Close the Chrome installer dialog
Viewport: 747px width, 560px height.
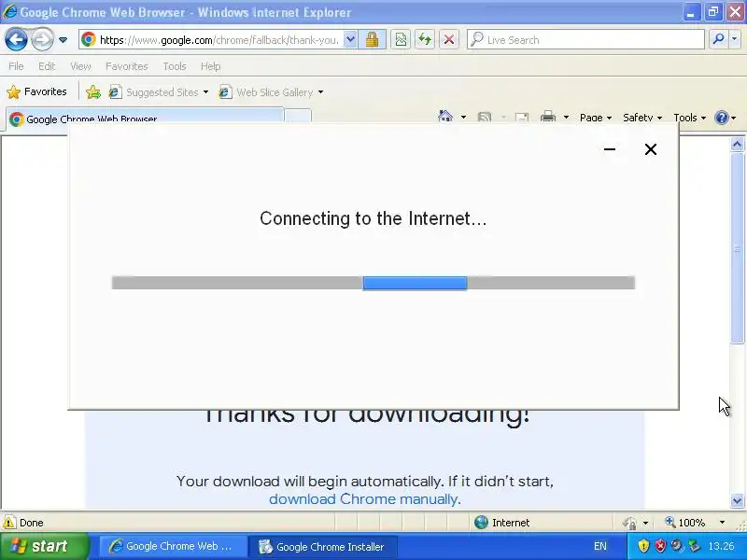pyautogui.click(x=650, y=149)
